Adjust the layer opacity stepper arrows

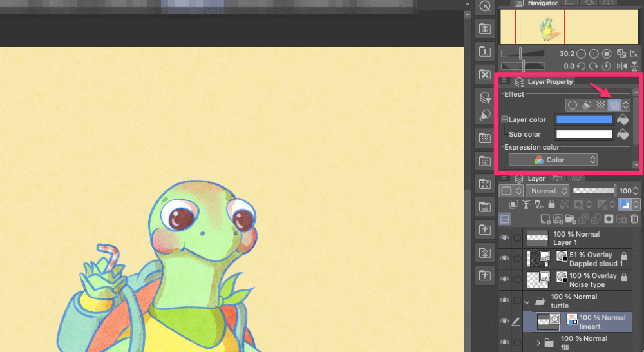click(x=636, y=191)
